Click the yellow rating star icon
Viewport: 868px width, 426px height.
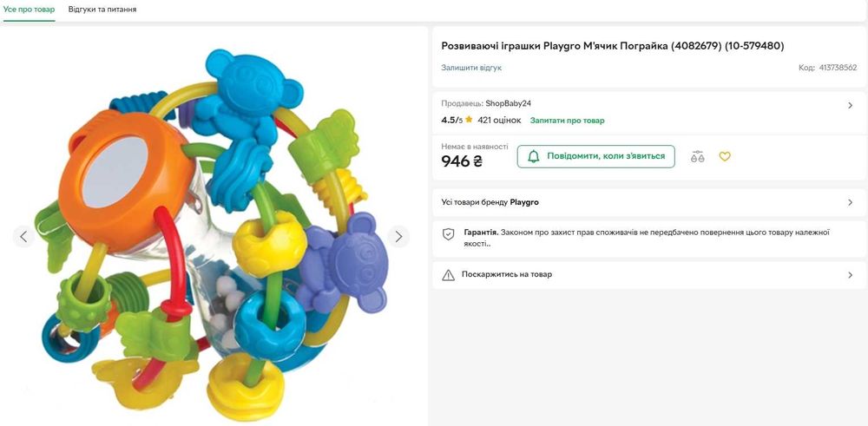pyautogui.click(x=469, y=121)
